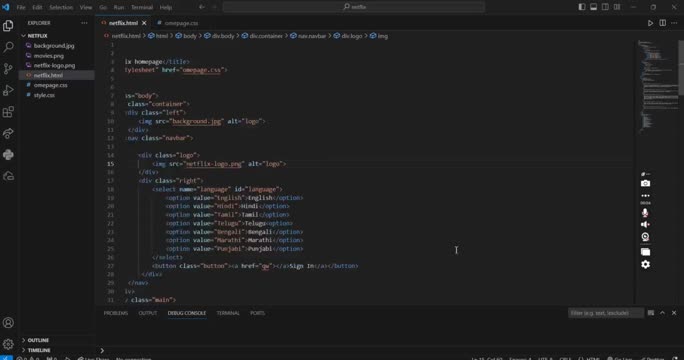684x360 pixels.
Task: Go forward with the title bar arrow
Action: click(x=214, y=7)
